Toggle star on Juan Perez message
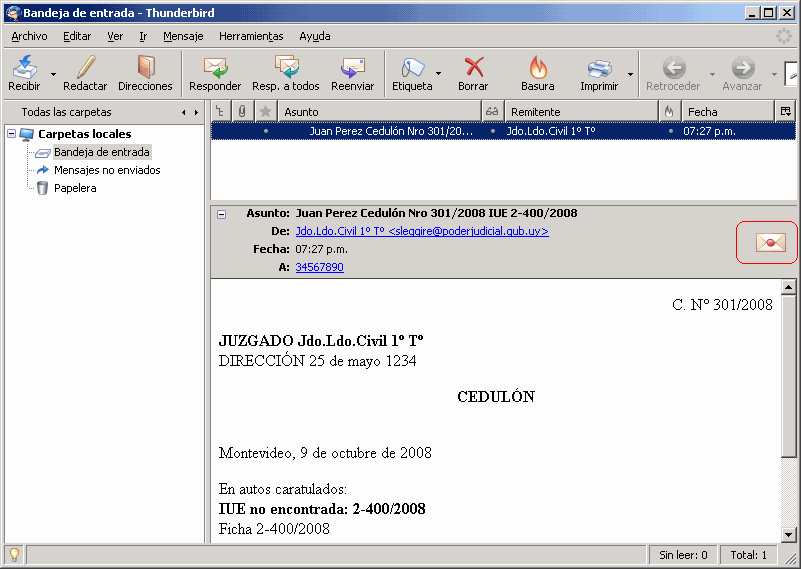Viewport: 801px width, 569px height. click(x=266, y=131)
